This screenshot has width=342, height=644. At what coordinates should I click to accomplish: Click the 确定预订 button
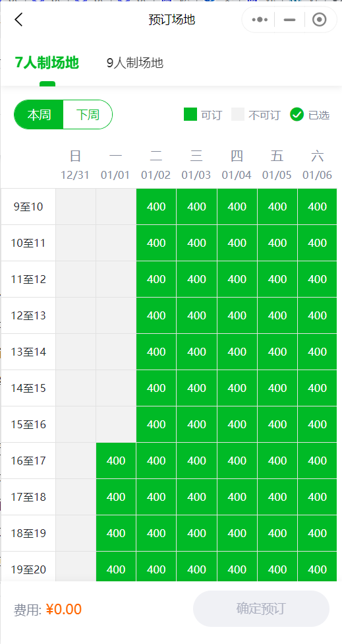tap(261, 608)
